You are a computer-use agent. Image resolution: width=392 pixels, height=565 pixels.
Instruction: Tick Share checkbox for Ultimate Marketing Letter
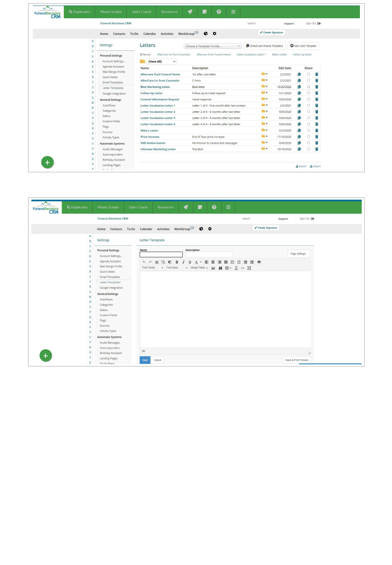(308, 149)
